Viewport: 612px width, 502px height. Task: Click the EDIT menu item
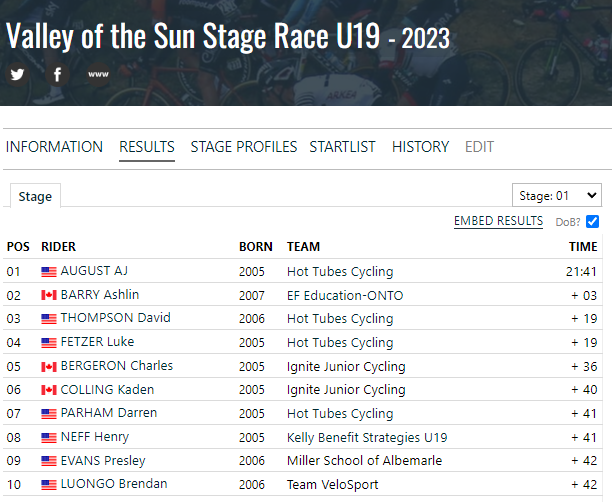pos(479,147)
